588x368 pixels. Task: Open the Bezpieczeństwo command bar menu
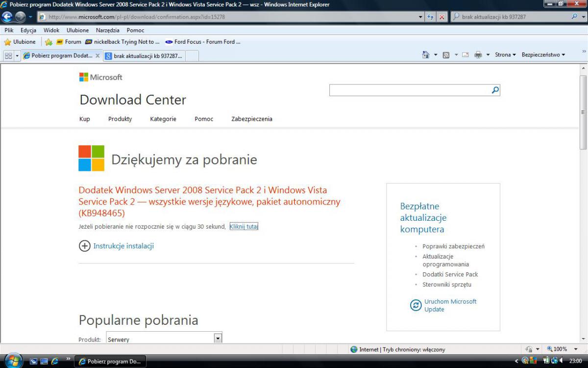coord(543,55)
